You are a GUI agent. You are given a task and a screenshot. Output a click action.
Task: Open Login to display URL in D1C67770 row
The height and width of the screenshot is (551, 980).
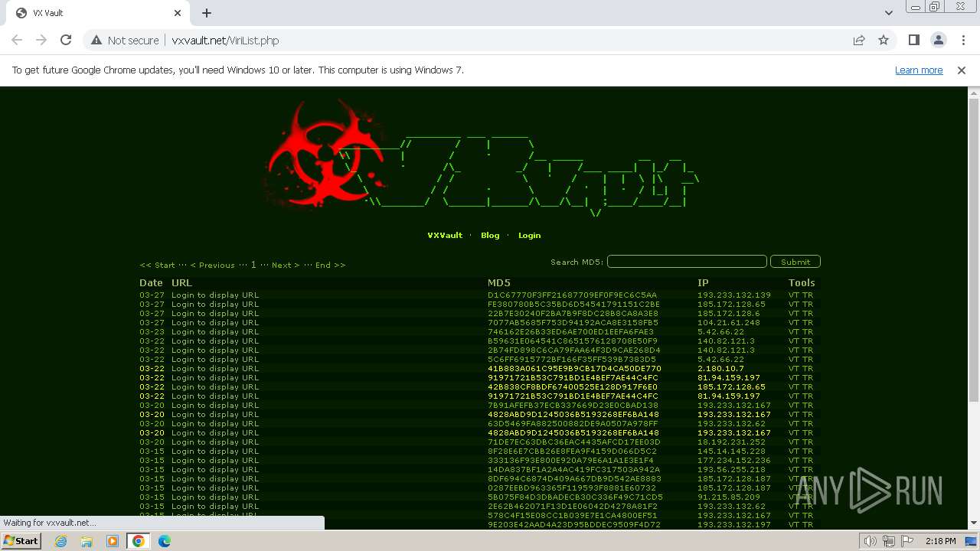pyautogui.click(x=215, y=295)
